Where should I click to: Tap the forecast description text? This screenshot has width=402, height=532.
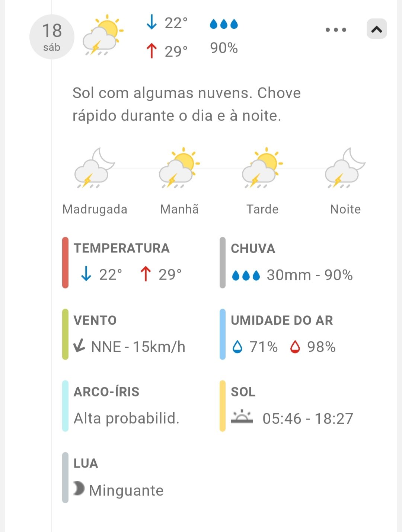186,104
